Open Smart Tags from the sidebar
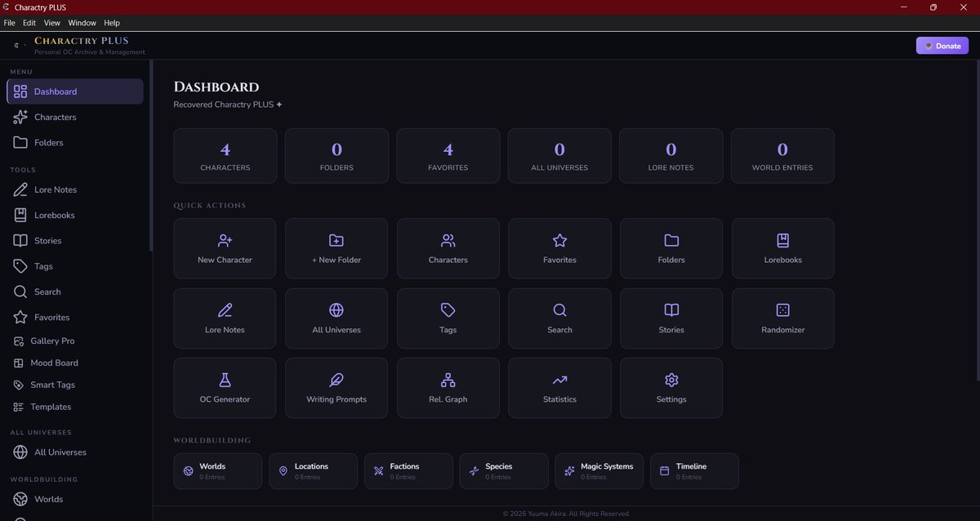The height and width of the screenshot is (521, 980). pos(75,385)
